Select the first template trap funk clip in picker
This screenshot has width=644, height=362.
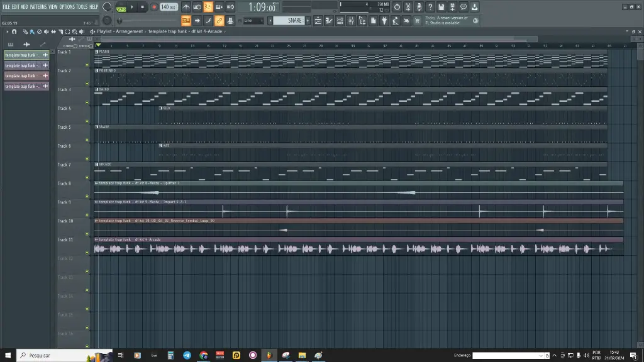pyautogui.click(x=26, y=55)
